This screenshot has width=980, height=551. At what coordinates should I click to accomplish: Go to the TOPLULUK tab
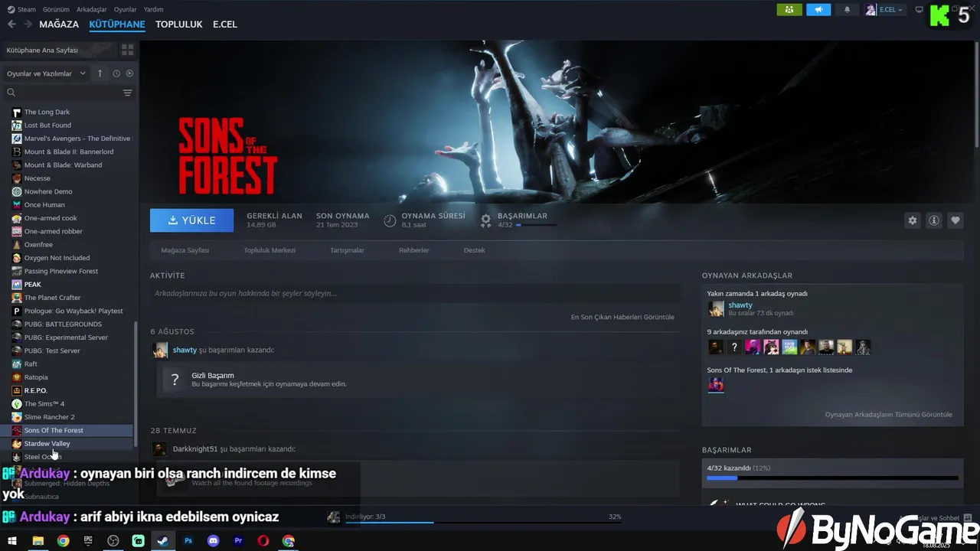click(x=179, y=24)
